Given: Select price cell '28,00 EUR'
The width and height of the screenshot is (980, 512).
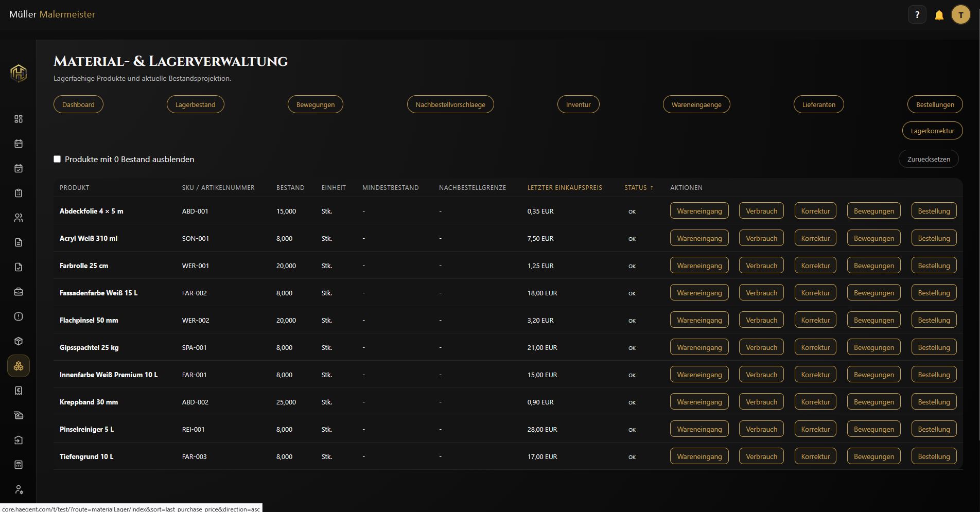Looking at the screenshot, I should click(542, 429).
